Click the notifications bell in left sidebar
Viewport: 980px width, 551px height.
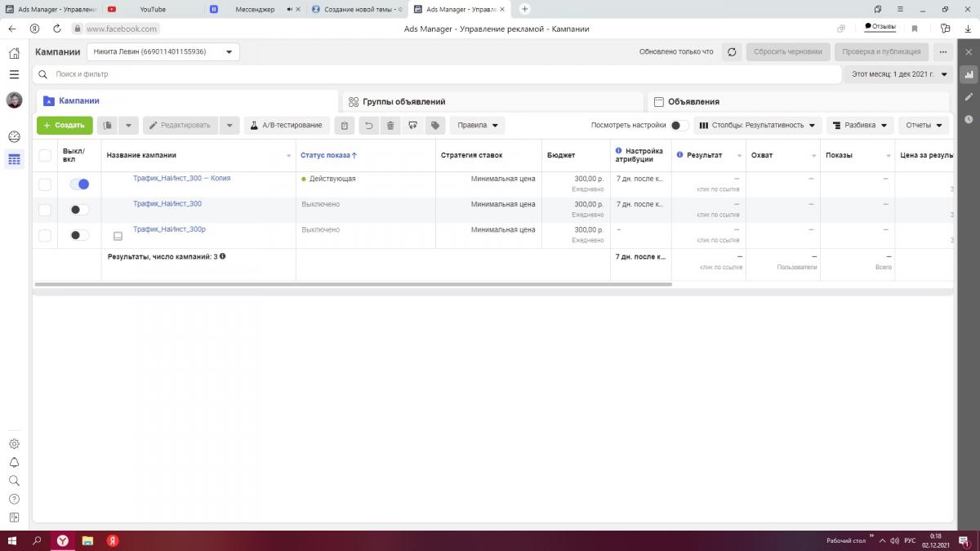(14, 462)
